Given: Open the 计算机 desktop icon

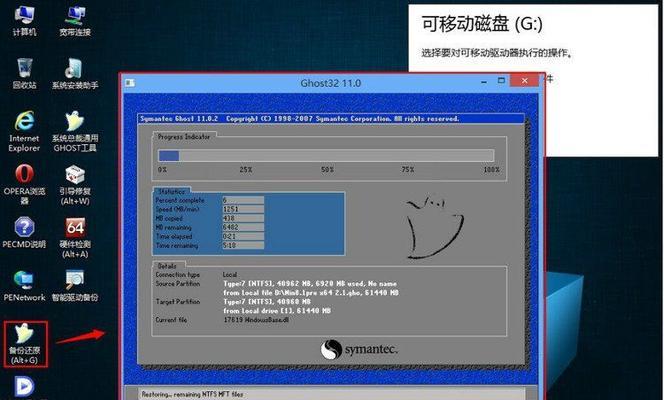Looking at the screenshot, I should coord(24,20).
